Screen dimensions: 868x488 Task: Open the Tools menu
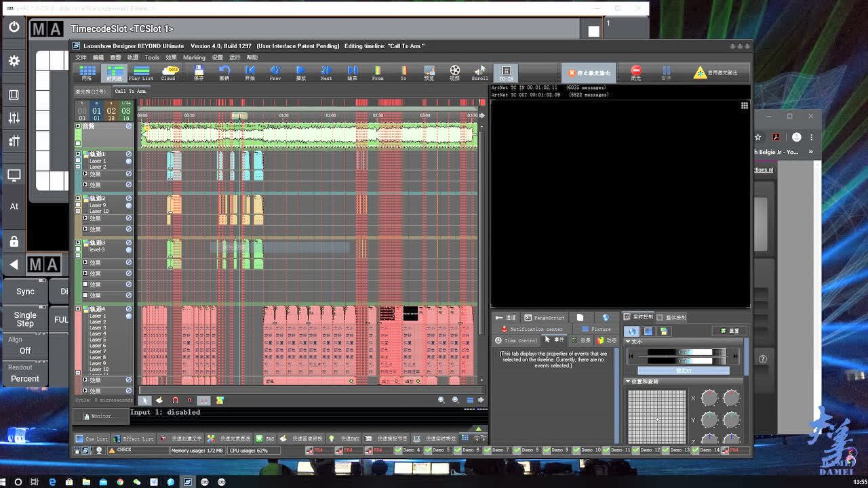click(x=152, y=58)
